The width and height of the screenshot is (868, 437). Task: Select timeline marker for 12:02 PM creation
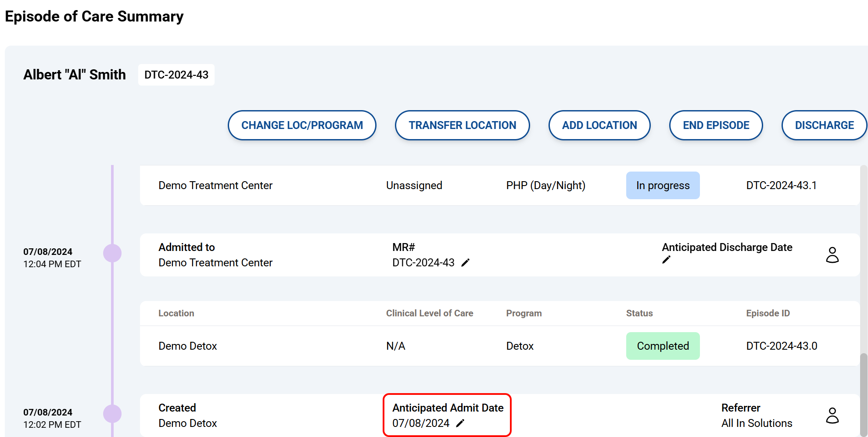[112, 414]
